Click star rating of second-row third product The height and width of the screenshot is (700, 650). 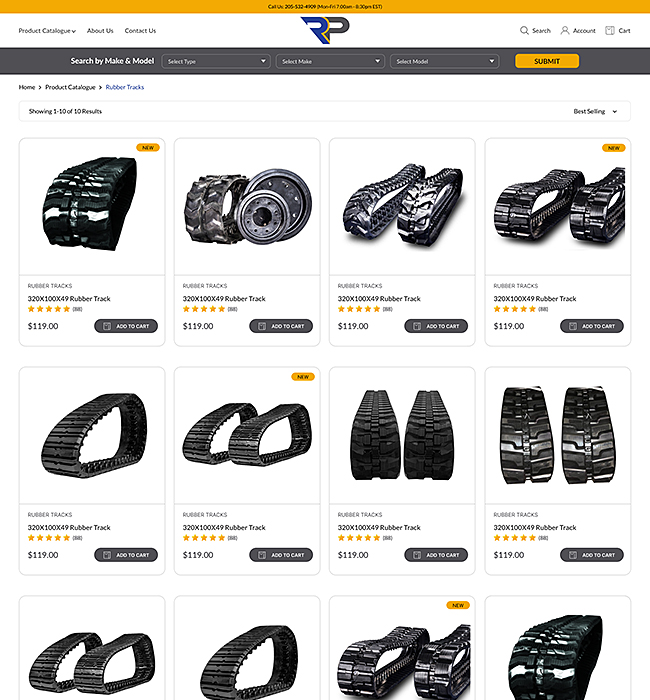359,538
